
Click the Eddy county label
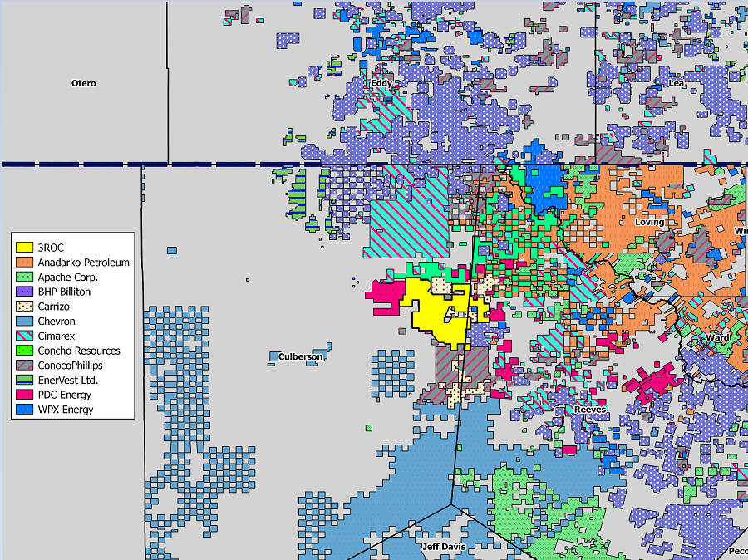click(x=381, y=83)
